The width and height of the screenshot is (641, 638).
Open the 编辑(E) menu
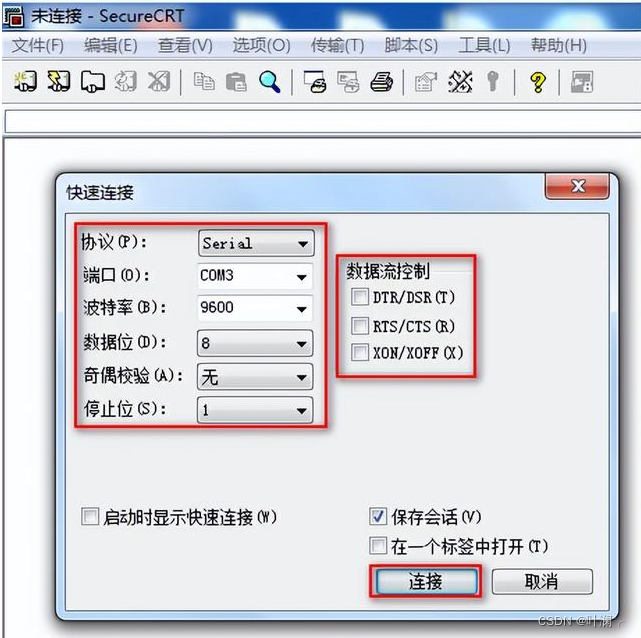[111, 45]
